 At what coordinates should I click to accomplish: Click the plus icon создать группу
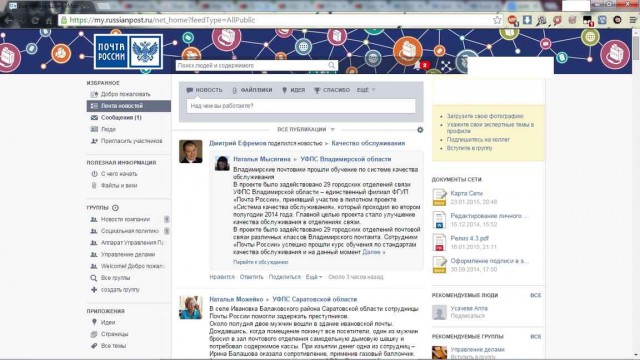click(94, 290)
